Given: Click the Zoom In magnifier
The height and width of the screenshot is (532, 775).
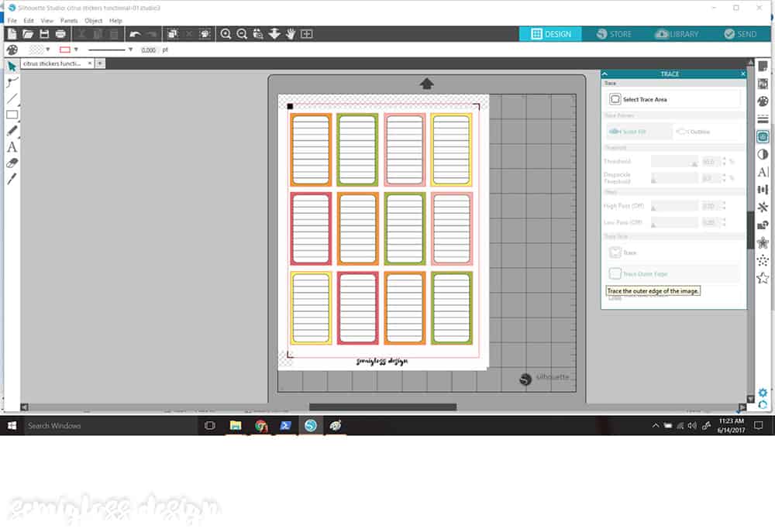Looking at the screenshot, I should pyautogui.click(x=226, y=33).
